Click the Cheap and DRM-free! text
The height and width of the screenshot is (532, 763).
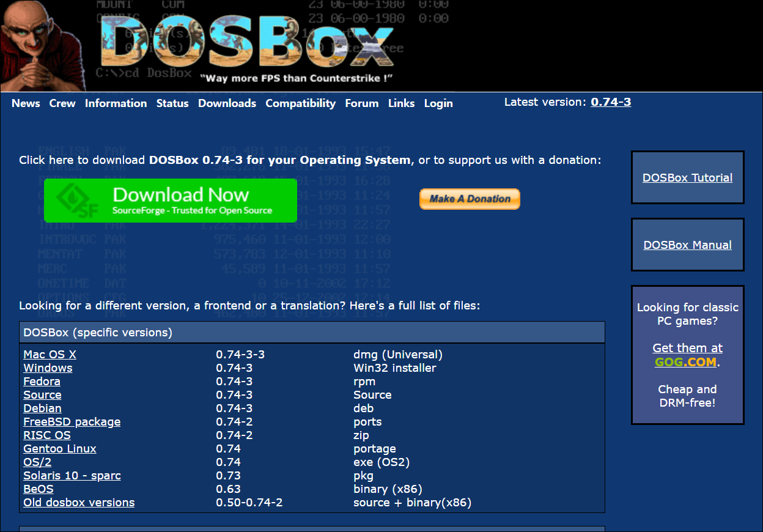(x=687, y=396)
